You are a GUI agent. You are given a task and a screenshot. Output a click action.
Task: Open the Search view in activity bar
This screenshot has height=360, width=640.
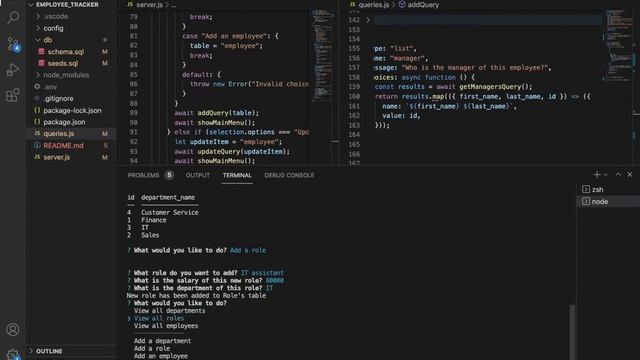point(13,17)
